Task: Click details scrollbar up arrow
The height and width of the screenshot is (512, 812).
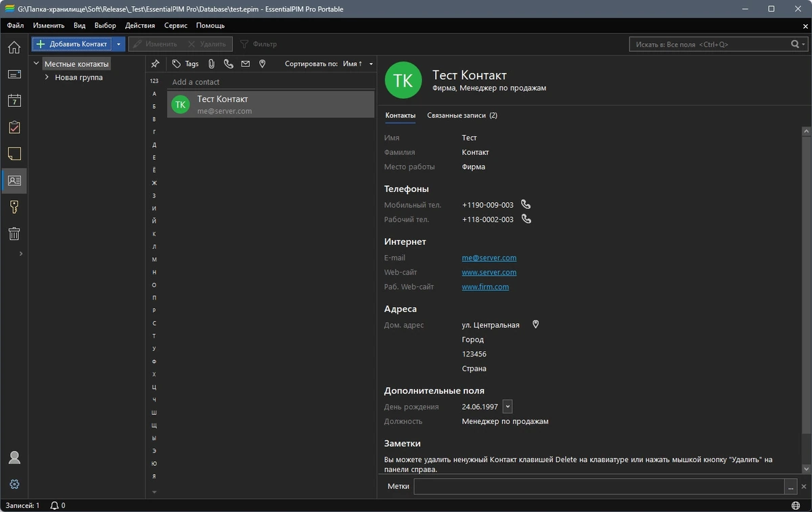Action: click(806, 130)
